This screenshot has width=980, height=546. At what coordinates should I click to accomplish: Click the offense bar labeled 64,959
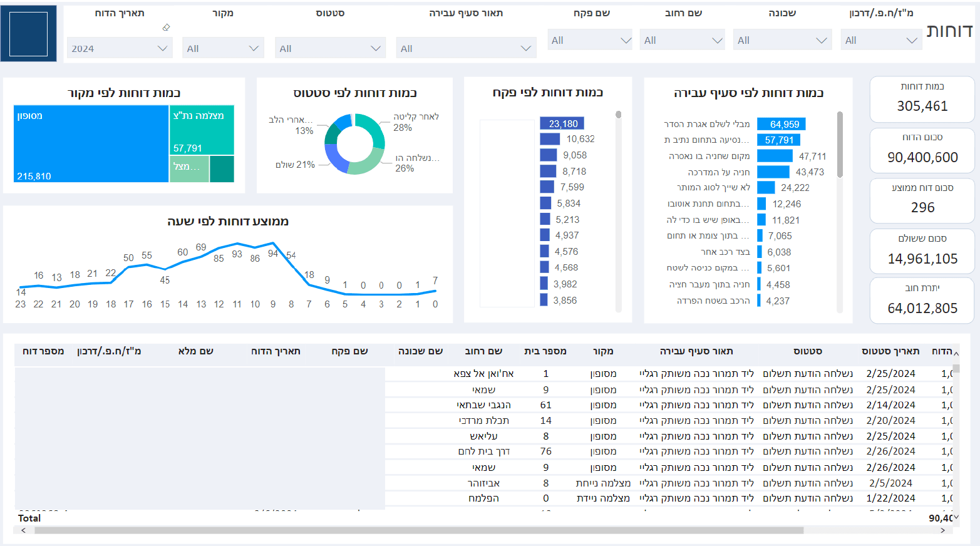(781, 124)
